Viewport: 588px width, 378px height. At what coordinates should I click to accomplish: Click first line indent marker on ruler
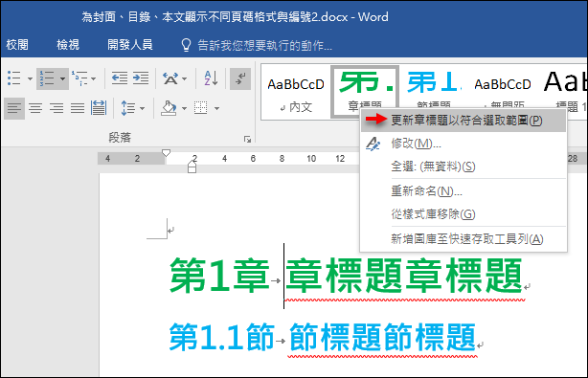tap(166, 153)
